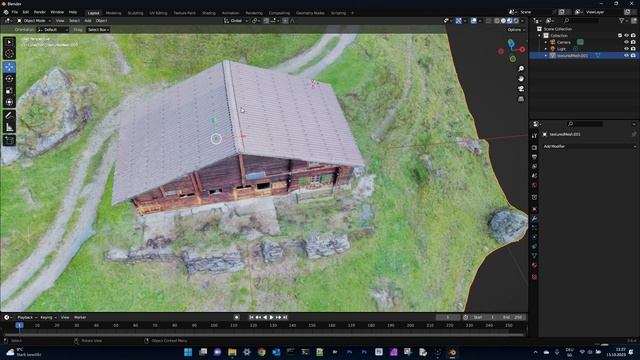
Task: Open the Material properties tab icon
Action: pos(534,265)
